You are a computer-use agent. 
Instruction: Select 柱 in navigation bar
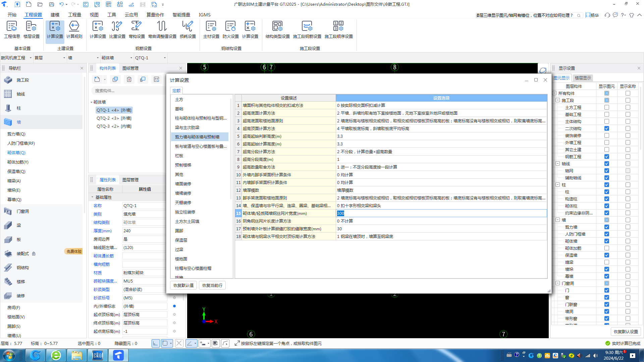pyautogui.click(x=41, y=108)
